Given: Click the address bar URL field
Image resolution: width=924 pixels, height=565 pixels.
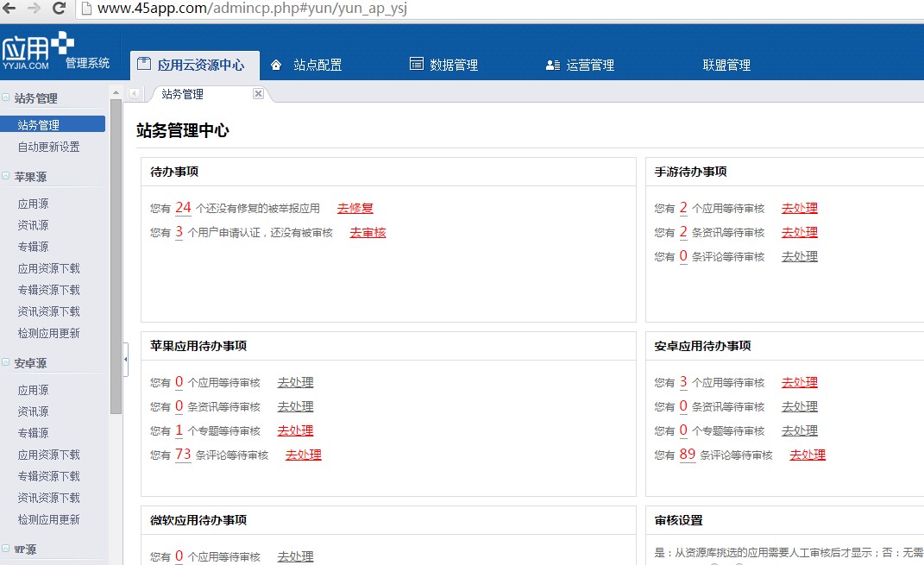Looking at the screenshot, I should pyautogui.click(x=501, y=9).
